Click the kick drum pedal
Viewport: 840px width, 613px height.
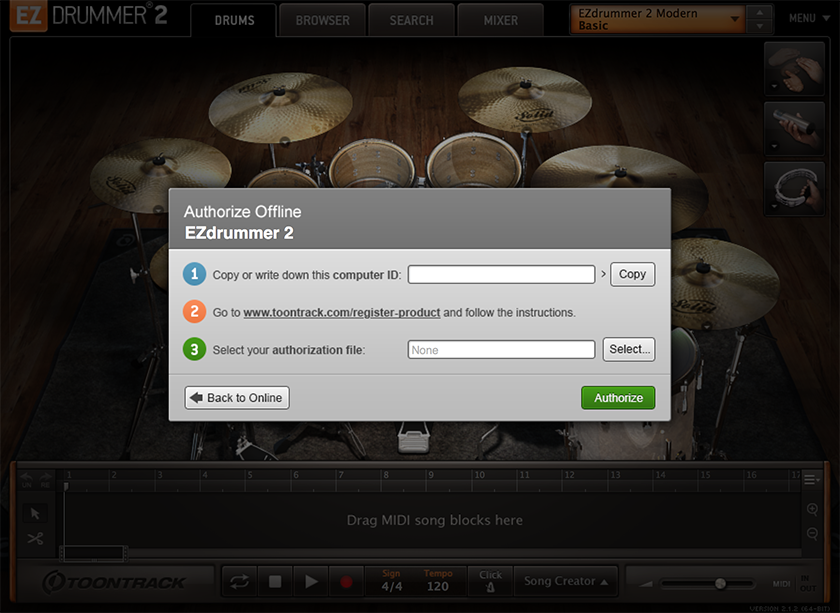[x=414, y=438]
